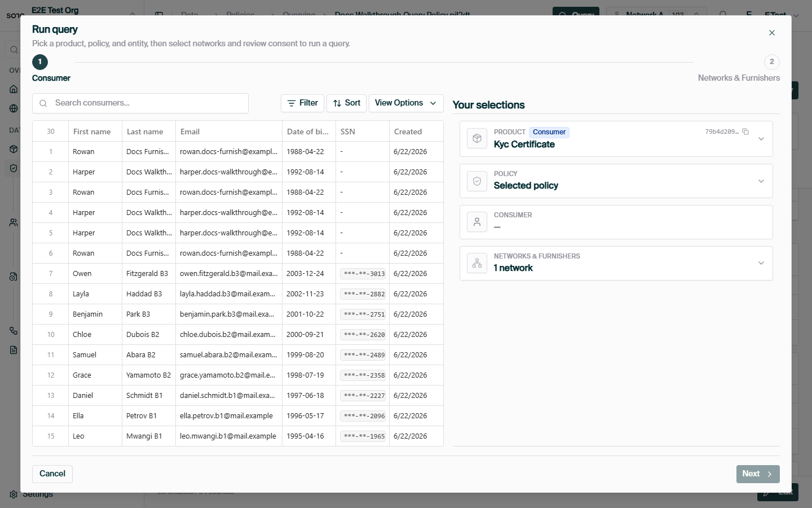Viewport: 812px width, 508px height.
Task: Click masked SSN ending 2489
Action: coord(364,355)
